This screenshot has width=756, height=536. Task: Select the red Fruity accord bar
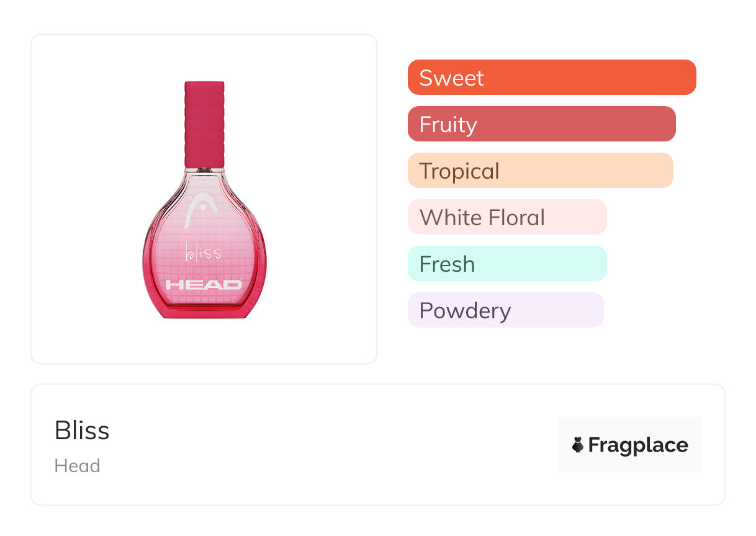point(541,124)
